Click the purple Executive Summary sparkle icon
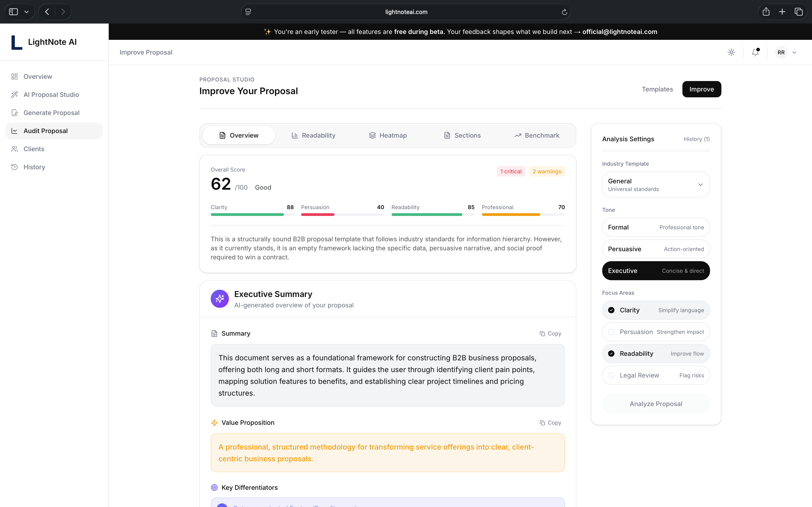Viewport: 812px width, 507px height. point(220,299)
